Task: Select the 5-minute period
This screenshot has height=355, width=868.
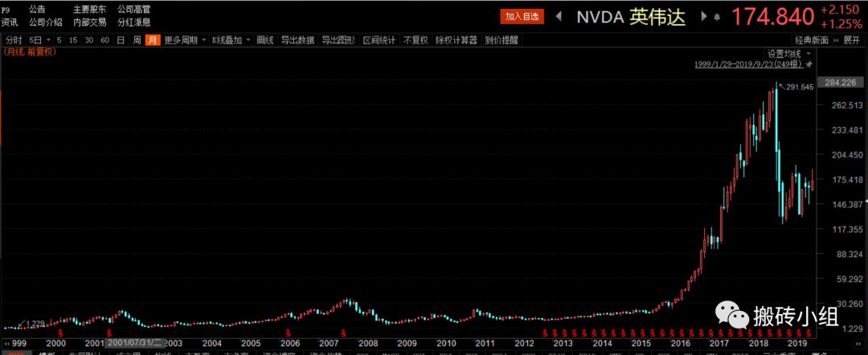Action: pyautogui.click(x=59, y=40)
